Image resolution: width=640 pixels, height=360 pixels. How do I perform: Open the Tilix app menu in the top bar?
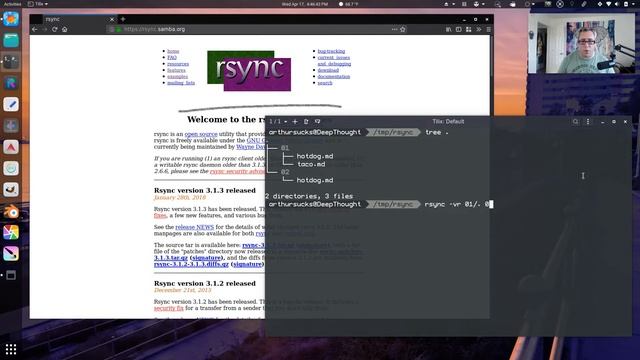click(x=38, y=4)
